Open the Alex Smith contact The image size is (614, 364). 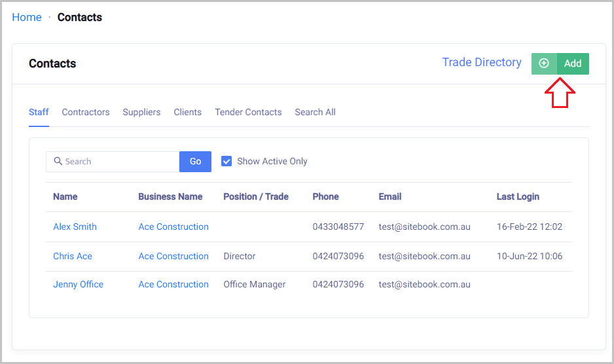pyautogui.click(x=75, y=227)
